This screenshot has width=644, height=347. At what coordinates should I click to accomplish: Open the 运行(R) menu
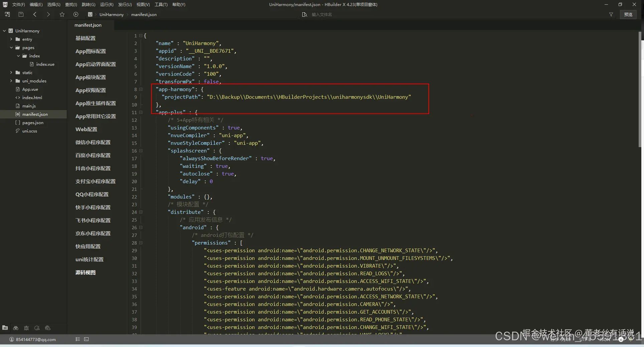click(107, 4)
